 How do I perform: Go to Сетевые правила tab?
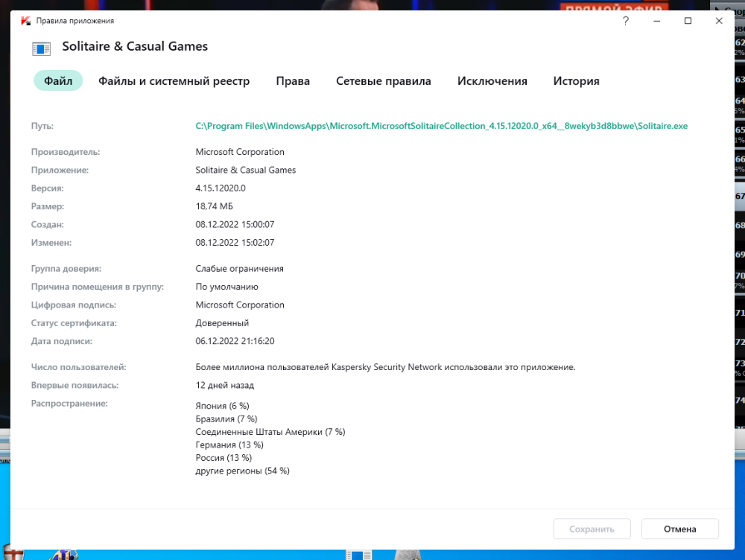[384, 81]
